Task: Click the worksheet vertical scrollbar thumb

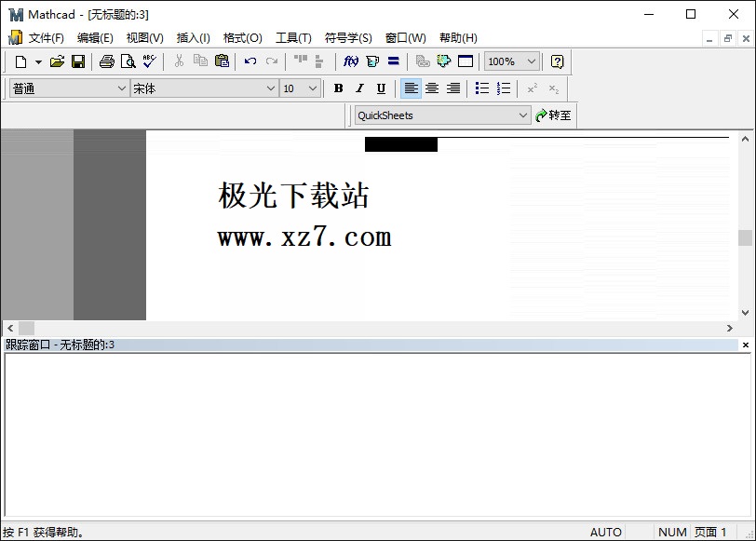Action: pos(745,237)
